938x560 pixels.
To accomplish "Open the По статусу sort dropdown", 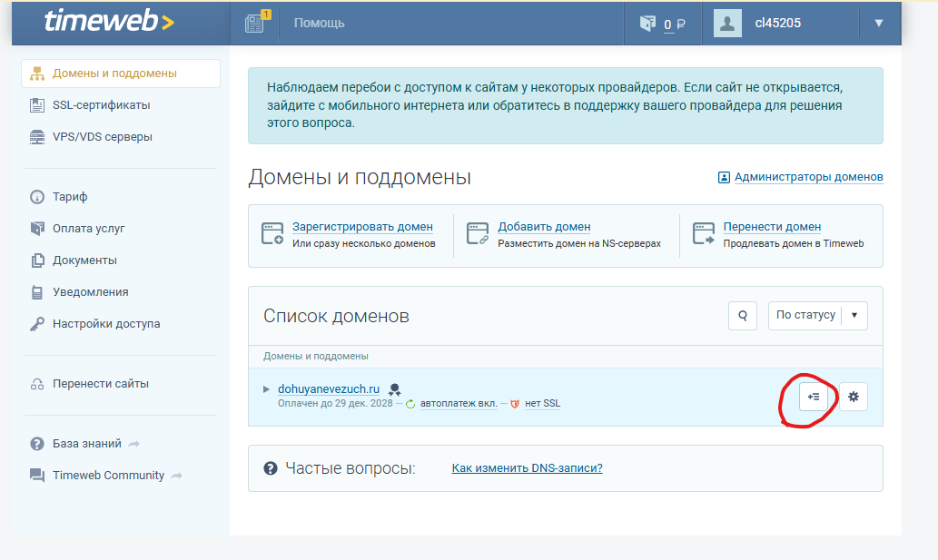I will [817, 316].
